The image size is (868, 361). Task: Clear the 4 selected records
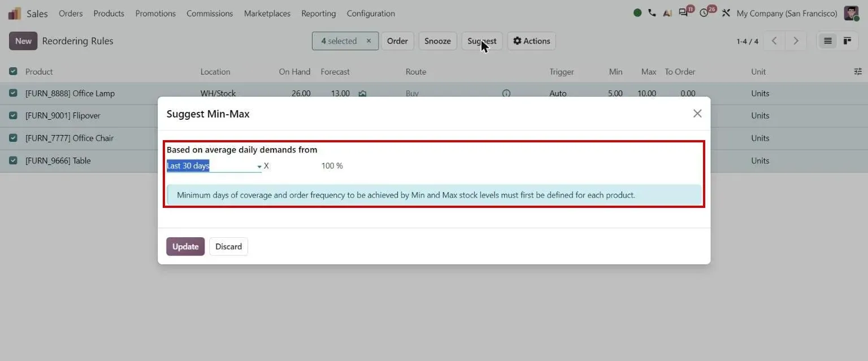coord(368,41)
